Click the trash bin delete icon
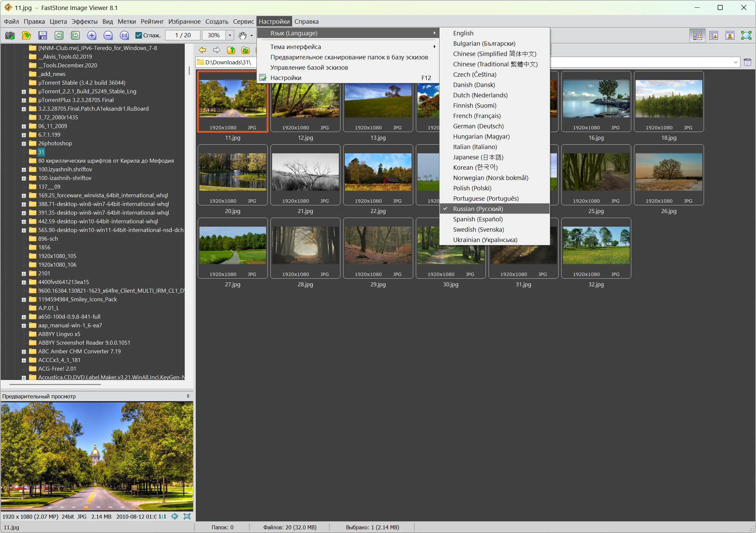The height and width of the screenshot is (533, 756). click(x=748, y=62)
